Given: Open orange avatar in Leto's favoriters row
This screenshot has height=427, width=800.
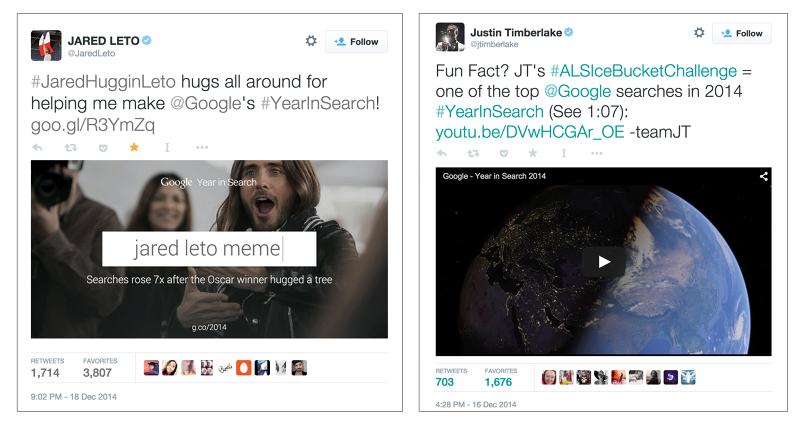Looking at the screenshot, I should pos(243,368).
